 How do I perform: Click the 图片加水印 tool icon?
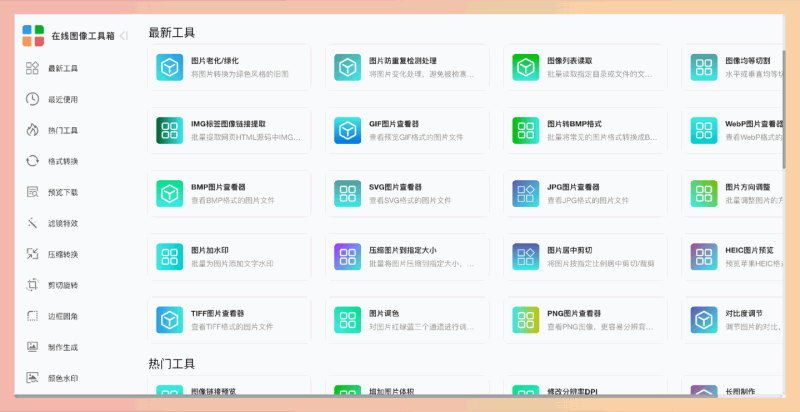169,256
